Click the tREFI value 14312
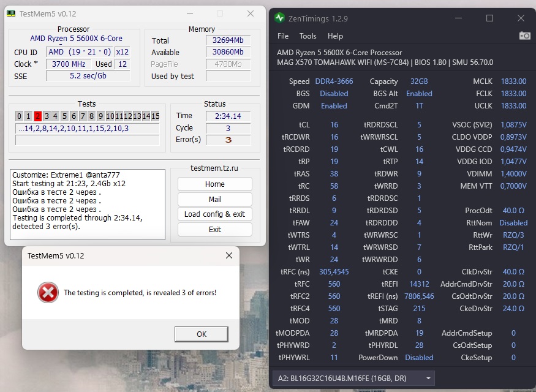The height and width of the screenshot is (392, 536). [x=419, y=284]
